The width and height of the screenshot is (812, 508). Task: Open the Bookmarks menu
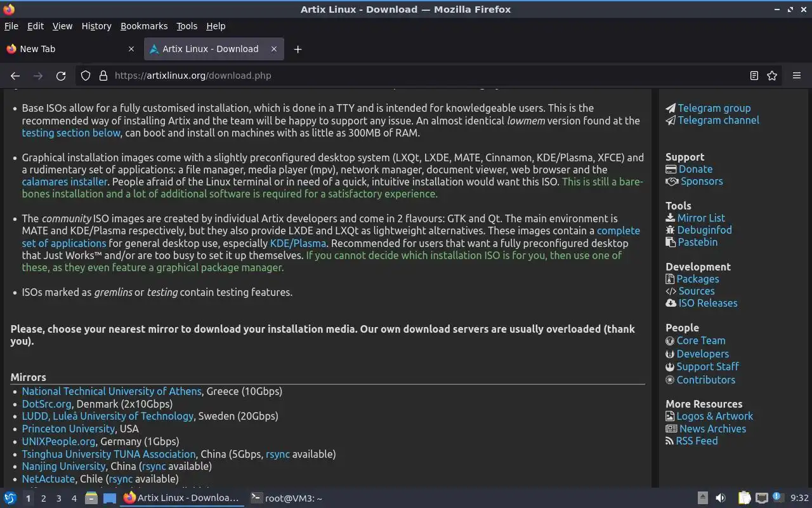[144, 26]
